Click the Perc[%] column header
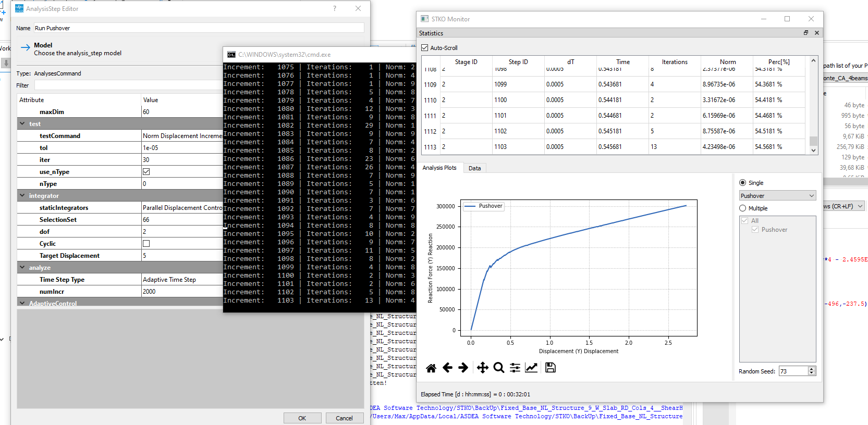868x425 pixels. click(779, 62)
